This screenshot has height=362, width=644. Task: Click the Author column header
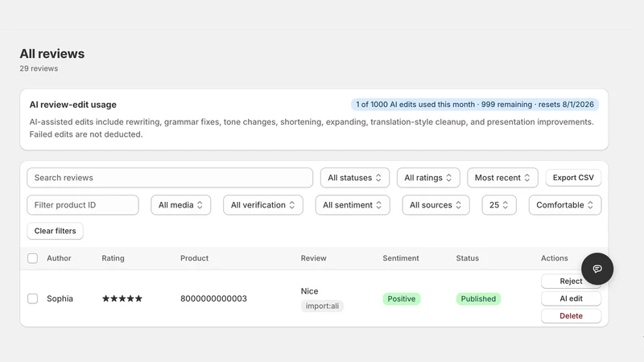pos(59,258)
